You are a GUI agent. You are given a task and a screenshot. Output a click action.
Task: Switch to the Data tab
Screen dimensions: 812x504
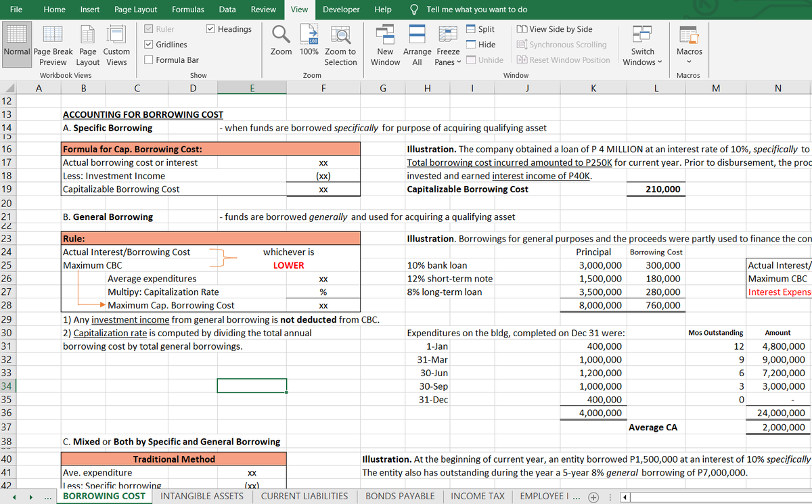[x=227, y=9]
